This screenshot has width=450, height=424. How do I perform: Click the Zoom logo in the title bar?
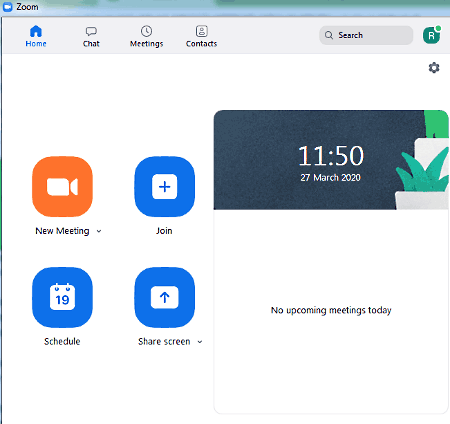(x=7, y=7)
